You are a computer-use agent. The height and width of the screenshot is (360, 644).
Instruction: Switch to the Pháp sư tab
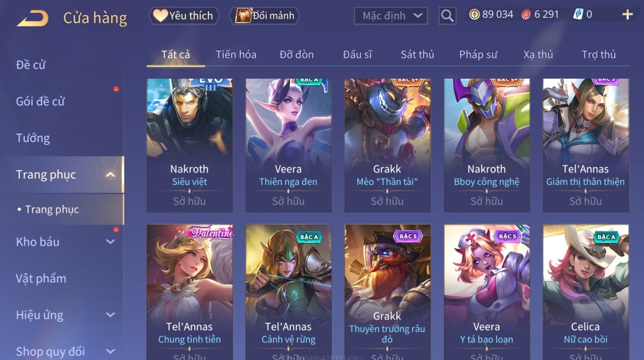(478, 55)
